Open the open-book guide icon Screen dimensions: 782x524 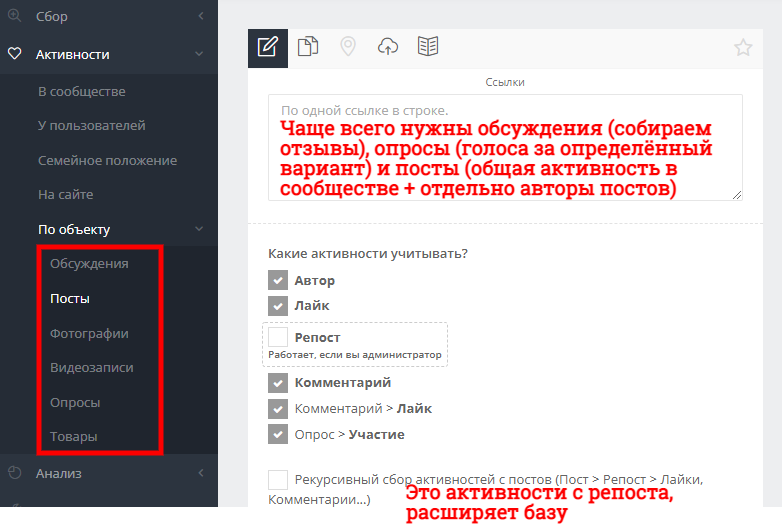(428, 47)
